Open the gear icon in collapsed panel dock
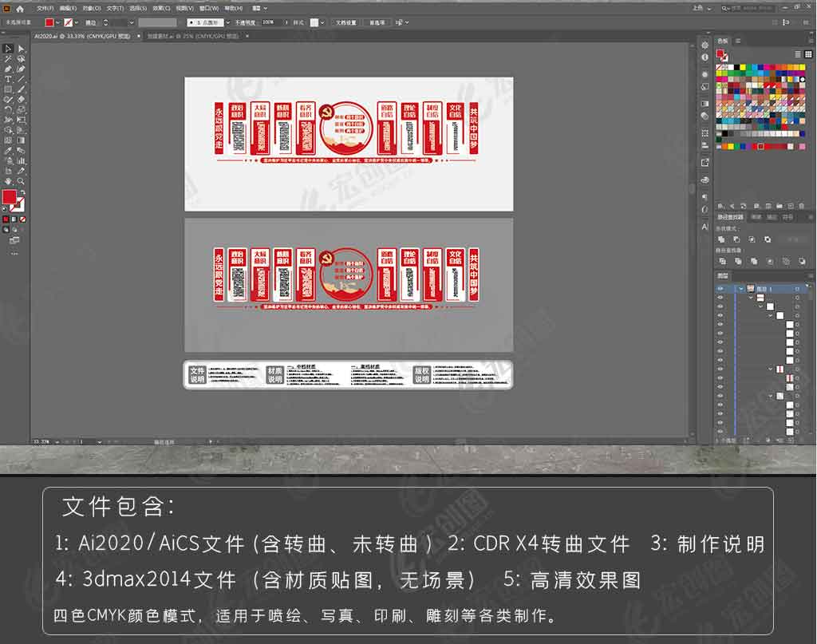The width and height of the screenshot is (817, 644). click(705, 45)
